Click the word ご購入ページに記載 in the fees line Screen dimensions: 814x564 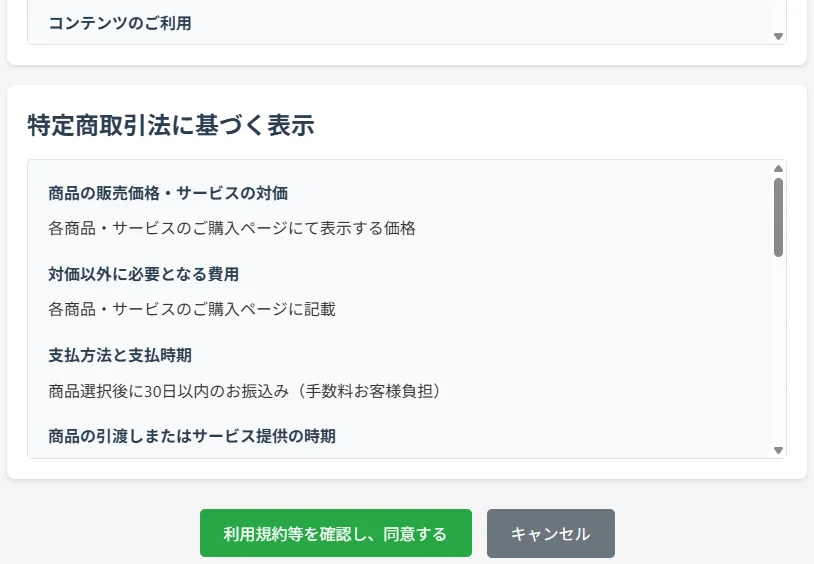pos(264,309)
